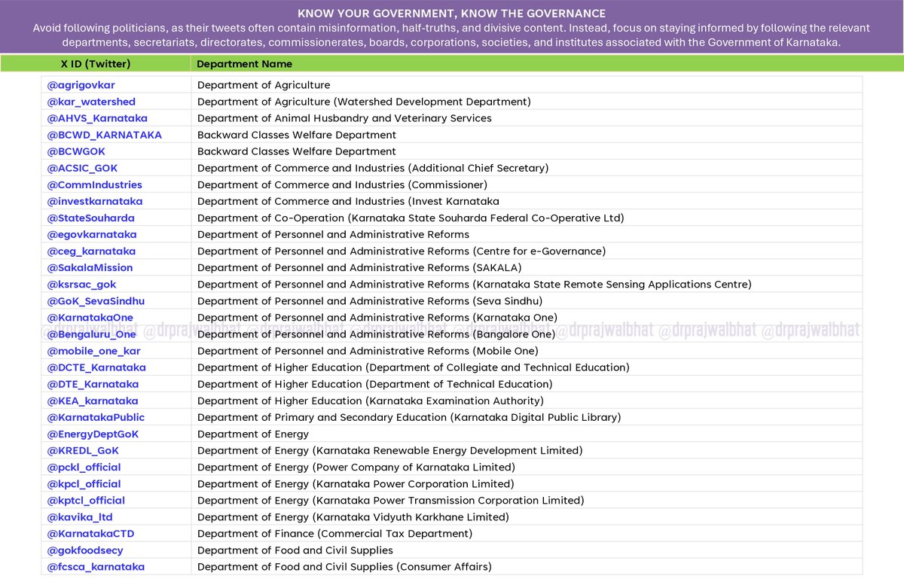Click the Power Company of Karnataka Limited cell
The image size is (904, 588).
click(527, 467)
